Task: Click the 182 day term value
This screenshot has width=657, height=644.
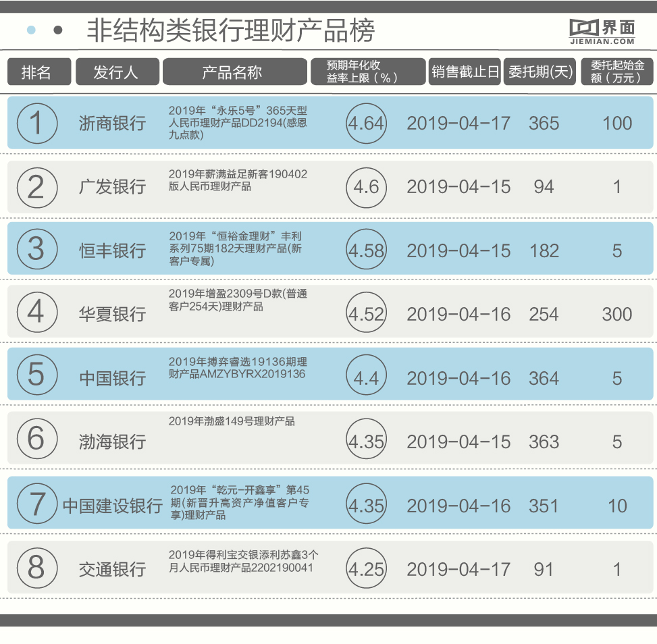Action: (544, 251)
